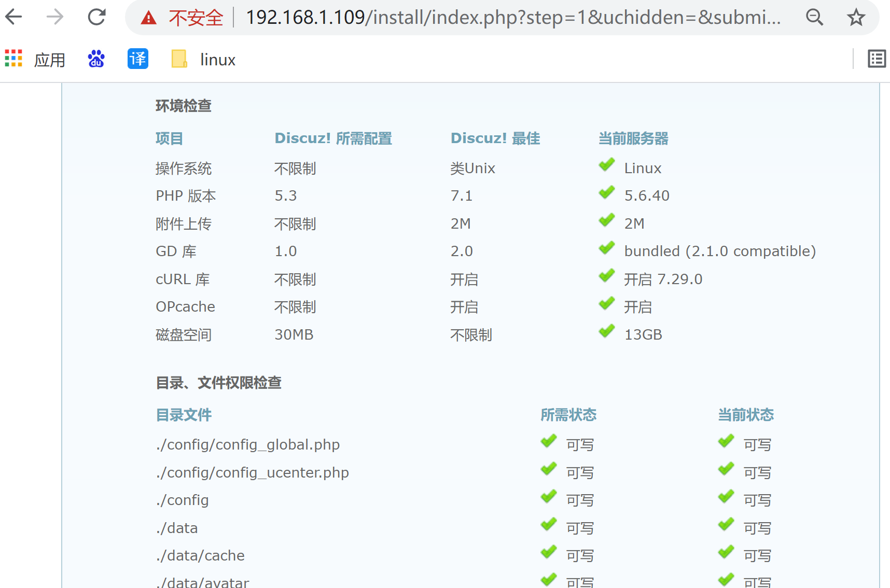Click the PHP 版本 row label
Viewport: 890px width, 588px height.
(186, 196)
